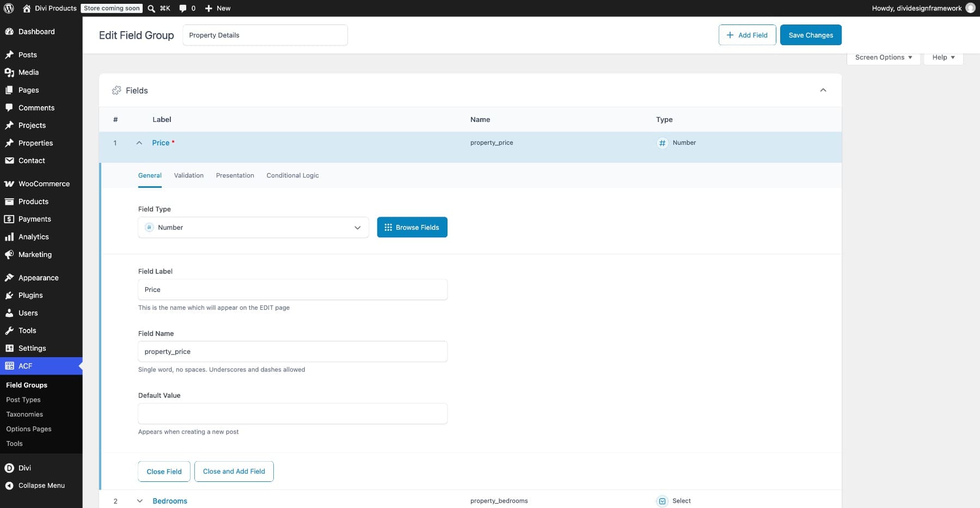Open the Help dropdown
The width and height of the screenshot is (980, 508).
[943, 58]
